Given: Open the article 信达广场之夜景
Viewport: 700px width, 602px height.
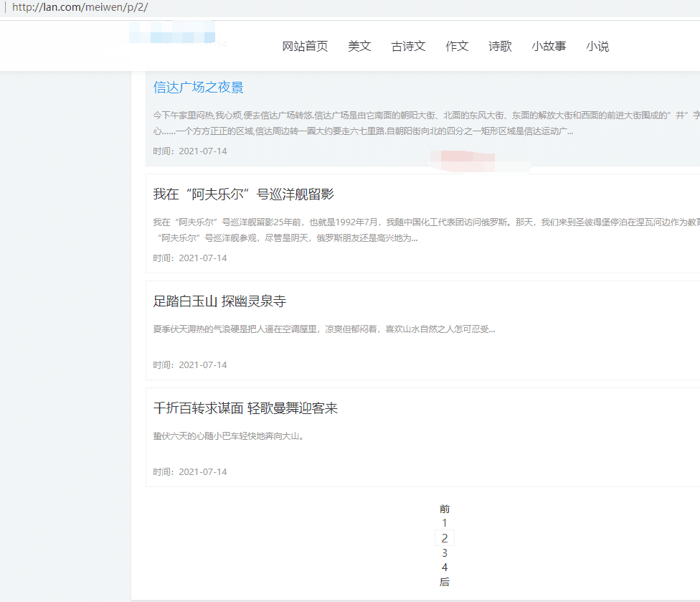Looking at the screenshot, I should 198,88.
